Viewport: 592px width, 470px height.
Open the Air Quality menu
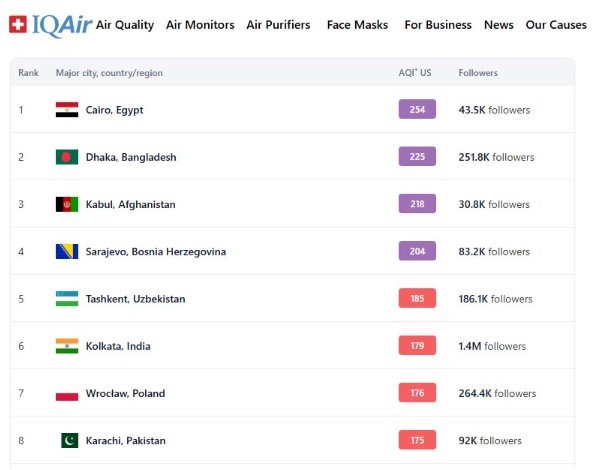125,25
